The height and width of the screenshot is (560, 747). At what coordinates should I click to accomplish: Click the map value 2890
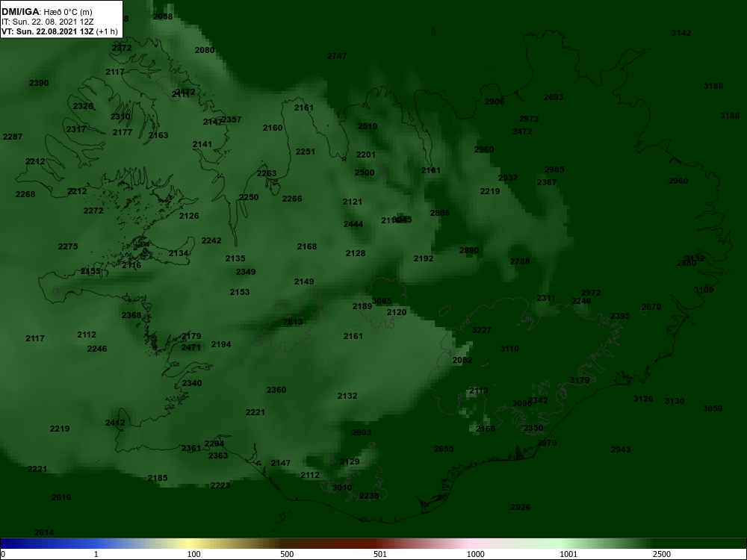[469, 250]
